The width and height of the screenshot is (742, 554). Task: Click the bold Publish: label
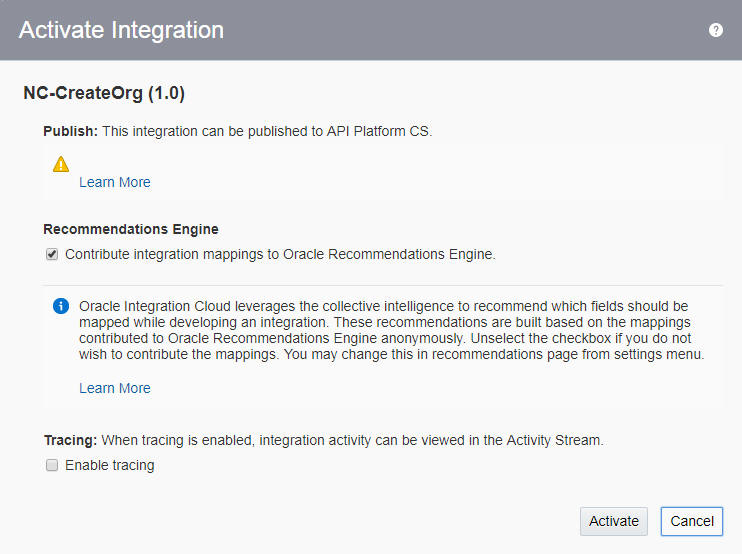tap(71, 131)
